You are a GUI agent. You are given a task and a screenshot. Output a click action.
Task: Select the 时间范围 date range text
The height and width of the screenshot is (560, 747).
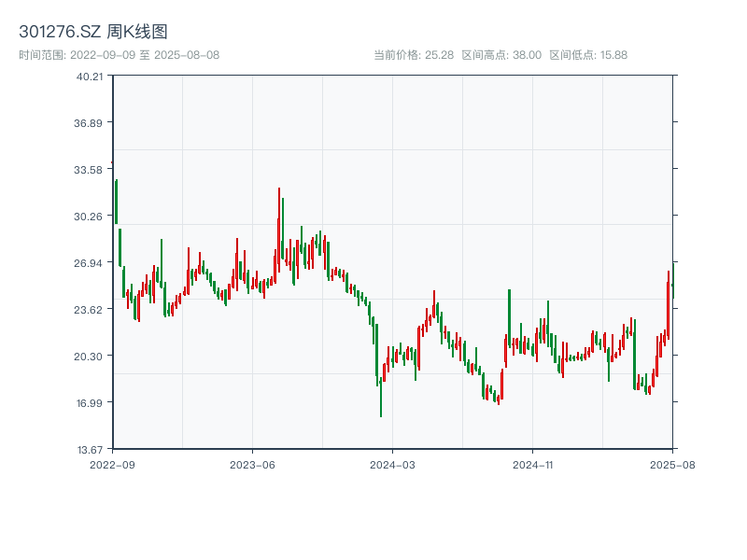(119, 55)
